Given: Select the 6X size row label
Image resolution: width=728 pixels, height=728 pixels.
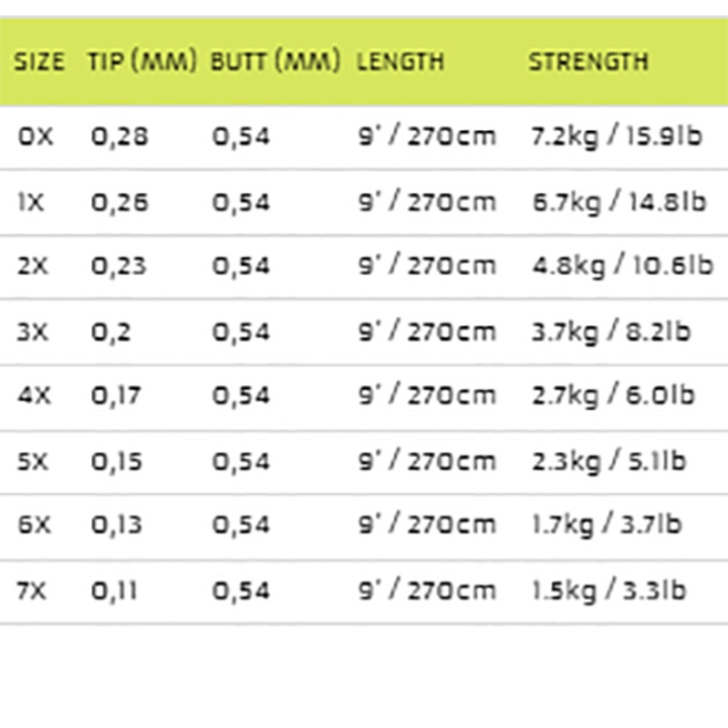Looking at the screenshot, I should point(35,525).
